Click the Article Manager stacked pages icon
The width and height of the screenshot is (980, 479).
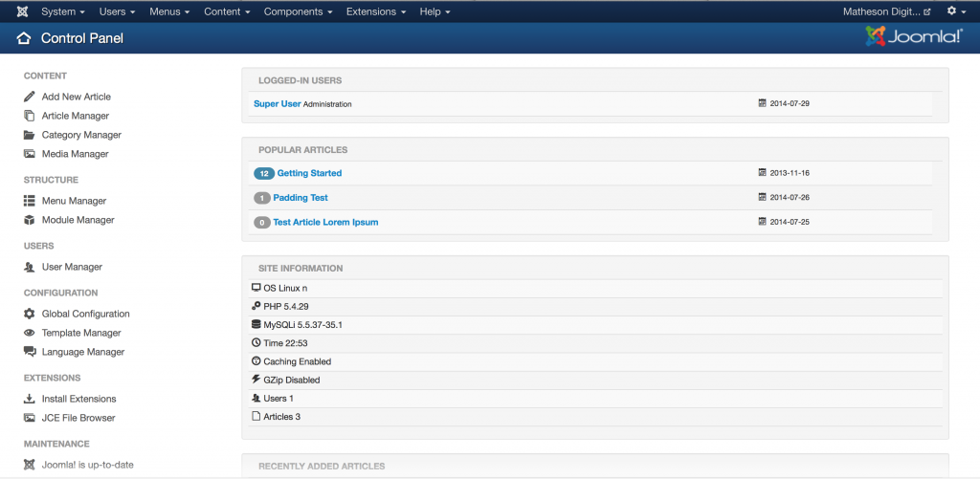click(x=30, y=116)
